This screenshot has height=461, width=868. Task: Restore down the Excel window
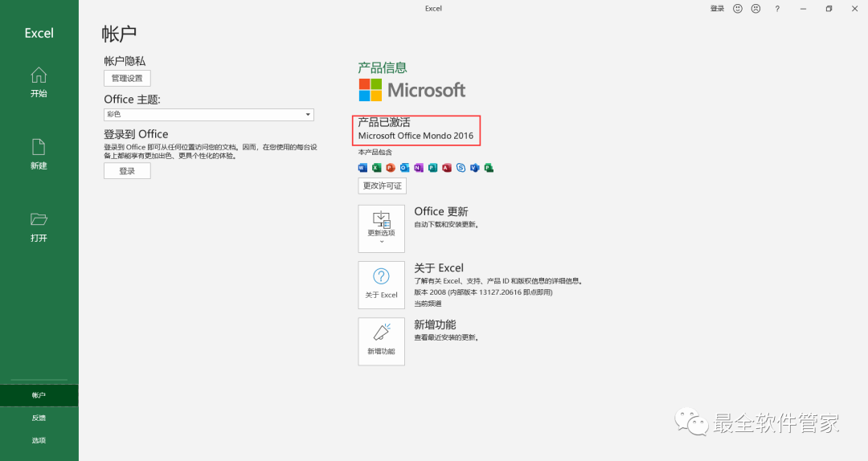coord(829,8)
